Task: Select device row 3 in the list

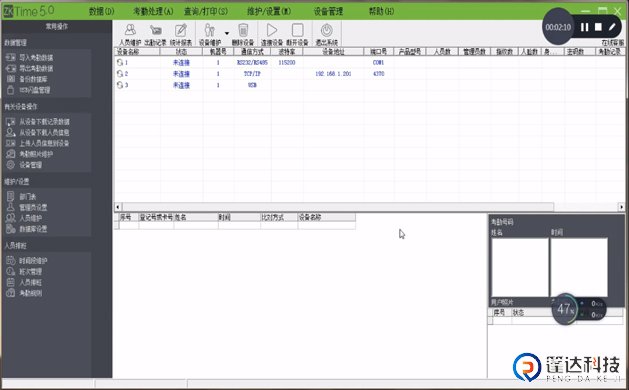Action: click(369, 85)
